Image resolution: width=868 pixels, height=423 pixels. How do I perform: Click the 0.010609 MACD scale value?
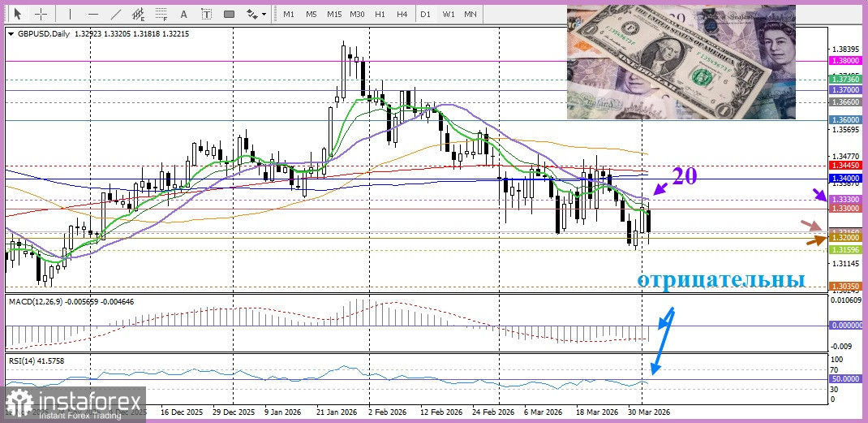(x=844, y=300)
